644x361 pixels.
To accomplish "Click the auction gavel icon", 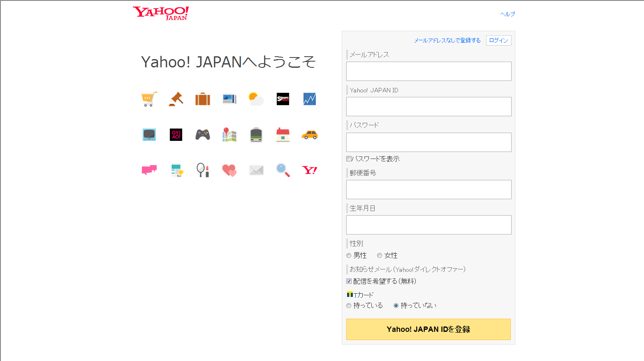I will click(176, 99).
